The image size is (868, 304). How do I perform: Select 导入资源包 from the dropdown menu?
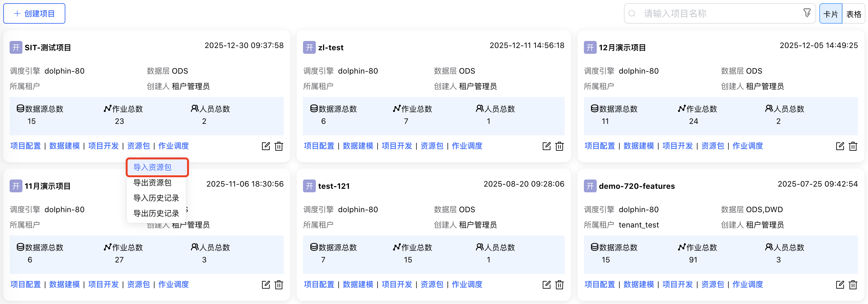click(x=152, y=167)
